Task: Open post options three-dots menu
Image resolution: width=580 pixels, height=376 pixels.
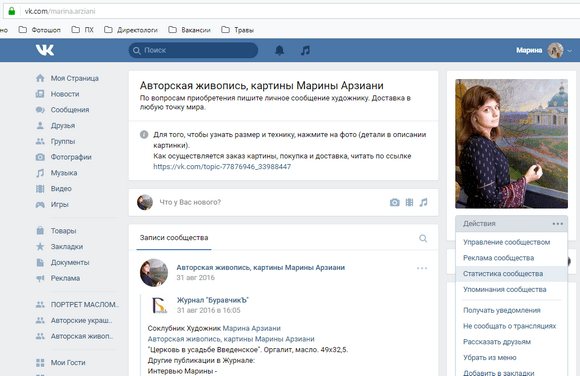Action: tap(422, 268)
